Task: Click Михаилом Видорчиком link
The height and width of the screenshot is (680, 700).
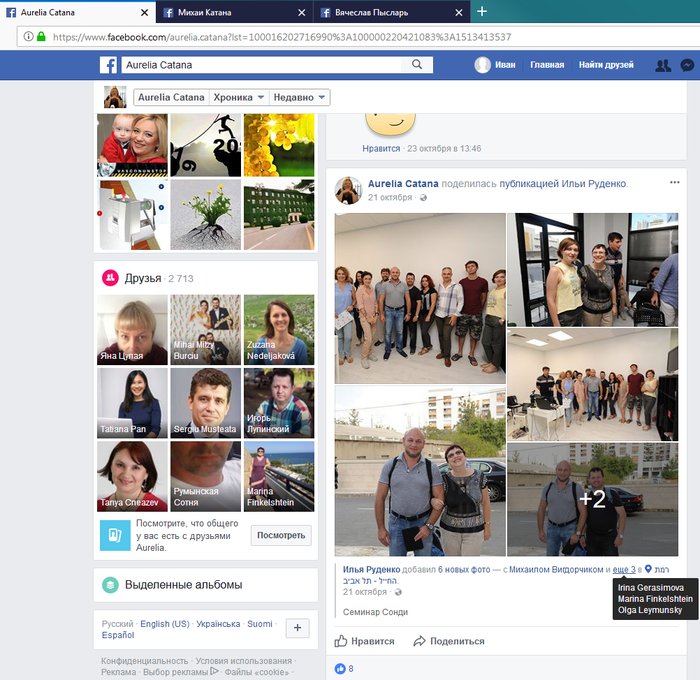Action: coord(556,569)
